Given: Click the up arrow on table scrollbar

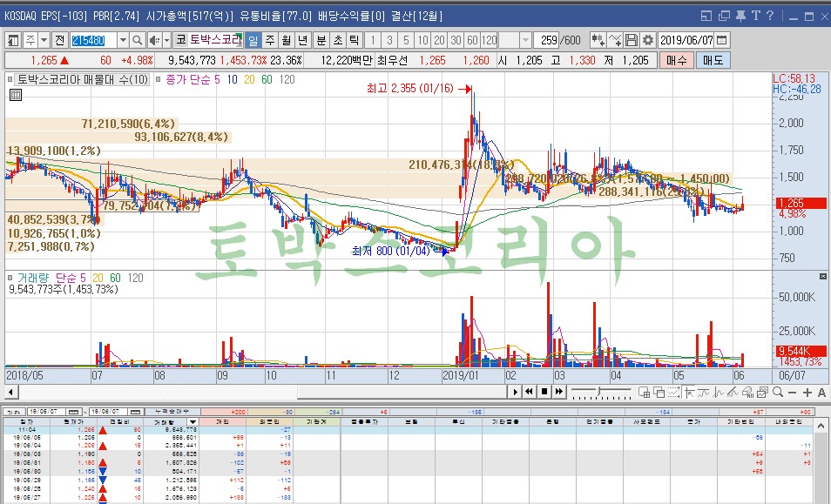Looking at the screenshot, I should (821, 425).
